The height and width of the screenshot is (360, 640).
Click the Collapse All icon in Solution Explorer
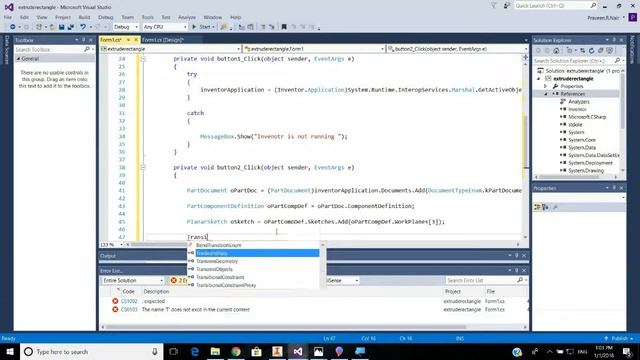[600, 51]
